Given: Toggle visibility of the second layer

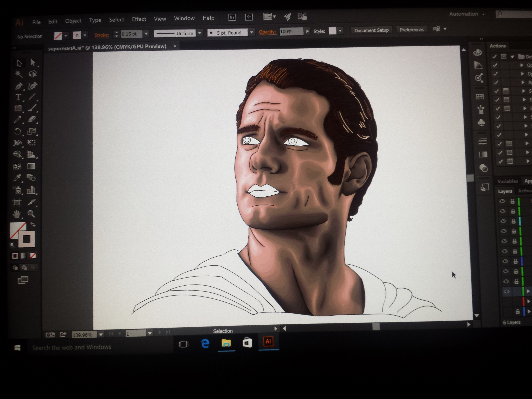Looking at the screenshot, I should 503,211.
